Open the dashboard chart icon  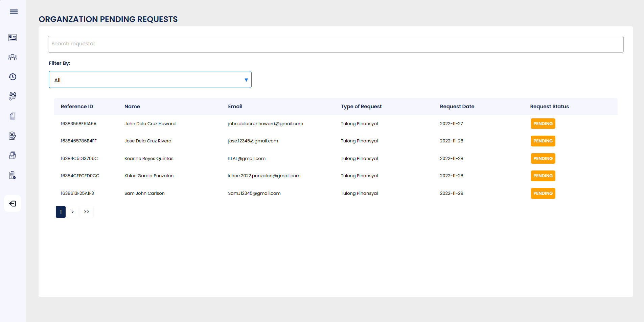pyautogui.click(x=13, y=38)
